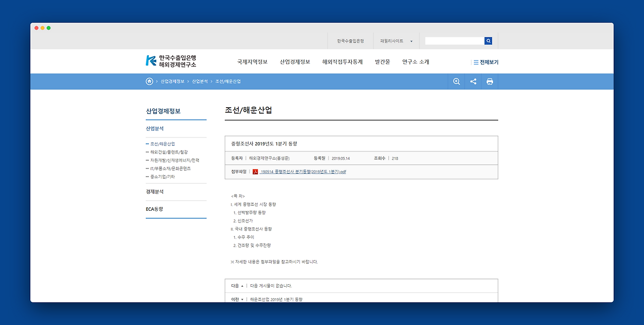Click the yellow minimize window button
Image resolution: width=644 pixels, height=325 pixels.
tap(43, 28)
